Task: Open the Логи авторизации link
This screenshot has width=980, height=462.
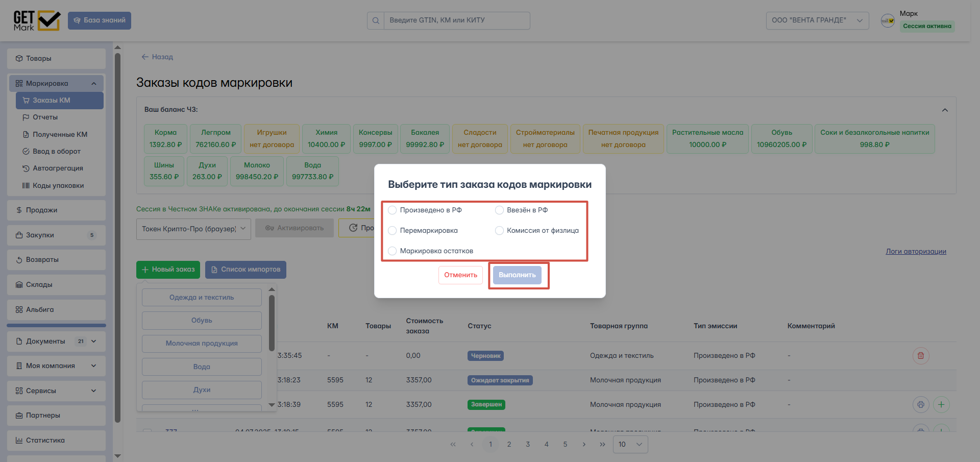Action: click(x=916, y=252)
